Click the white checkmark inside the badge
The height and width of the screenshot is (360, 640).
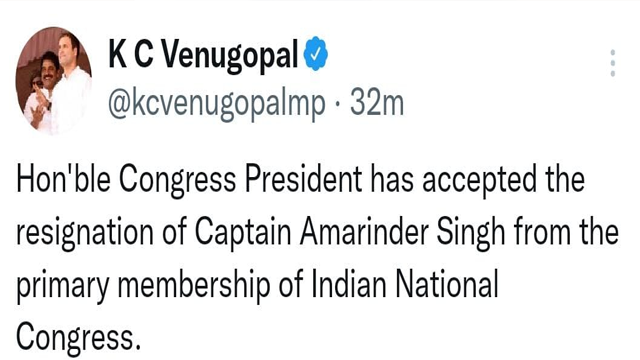click(x=316, y=53)
